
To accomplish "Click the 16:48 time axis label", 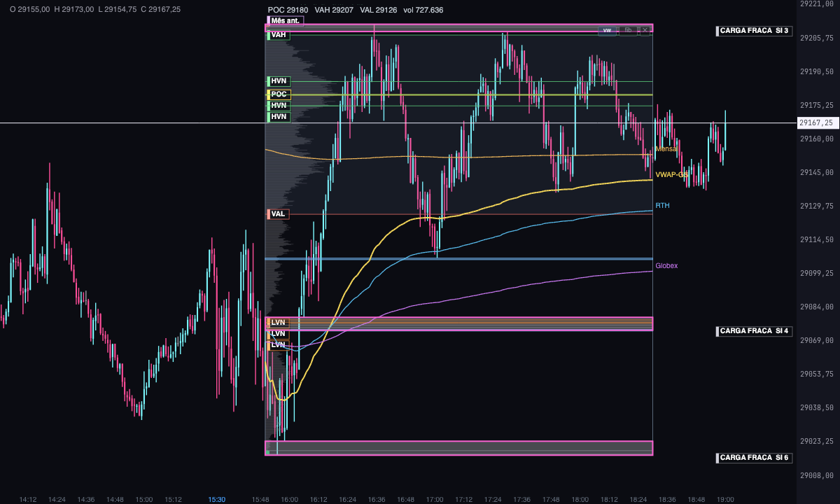I will tap(405, 500).
